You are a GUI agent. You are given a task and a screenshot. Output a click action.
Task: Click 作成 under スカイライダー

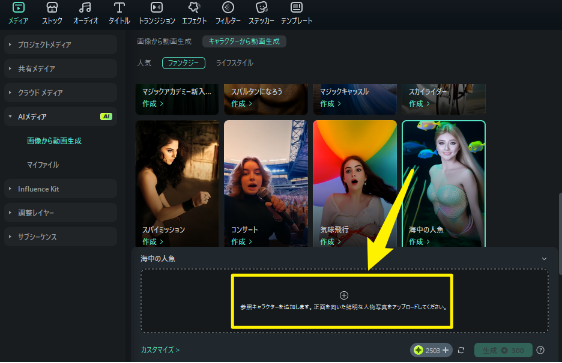tap(419, 104)
